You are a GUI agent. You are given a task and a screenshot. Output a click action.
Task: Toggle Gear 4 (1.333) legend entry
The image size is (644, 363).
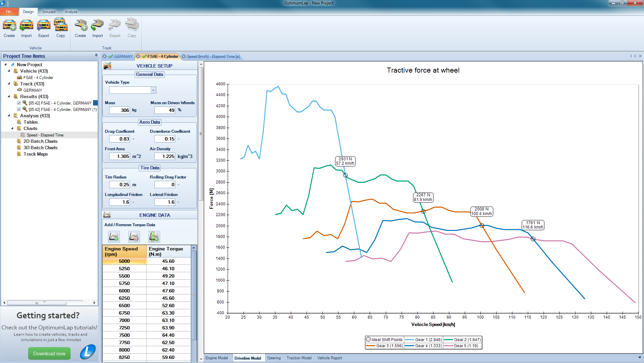click(x=423, y=346)
